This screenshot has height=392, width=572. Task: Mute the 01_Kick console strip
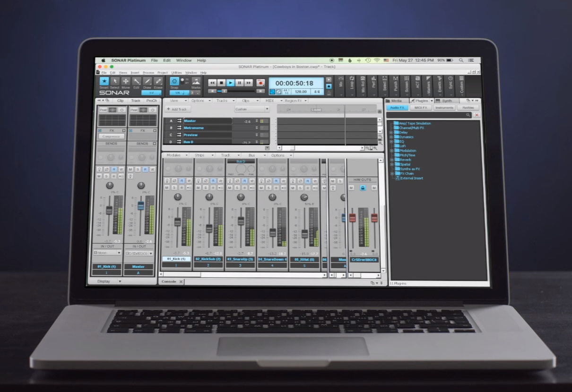click(x=166, y=187)
